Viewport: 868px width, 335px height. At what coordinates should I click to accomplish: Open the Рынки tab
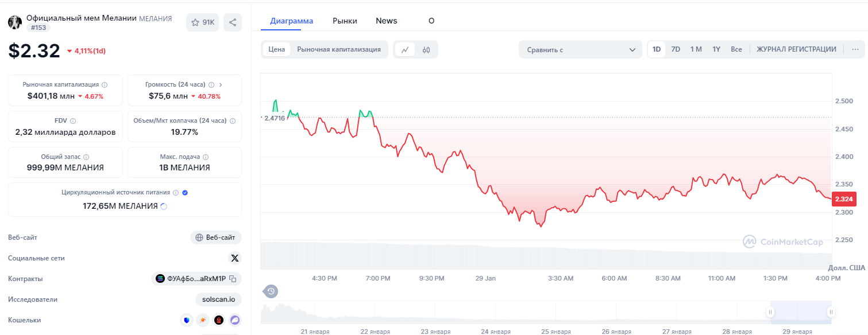(x=345, y=21)
